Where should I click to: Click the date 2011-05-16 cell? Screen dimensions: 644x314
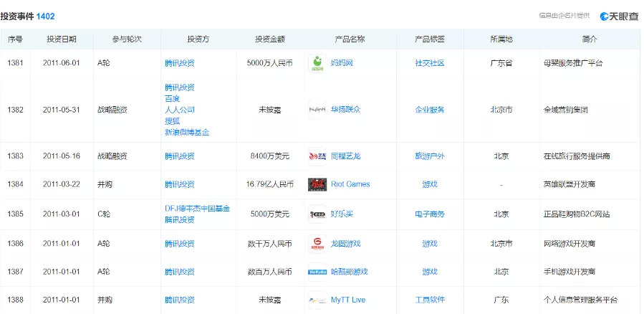coord(61,156)
